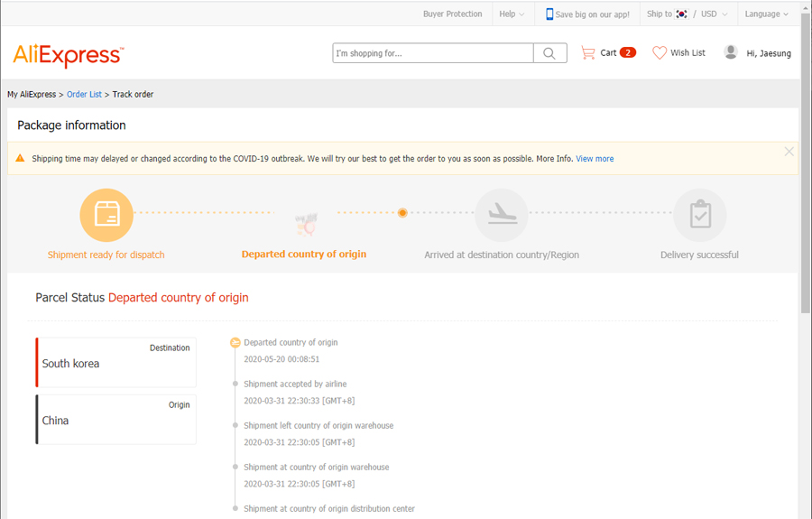
Task: Click Shipment at country of origin warehouse entry
Action: pyautogui.click(x=317, y=467)
